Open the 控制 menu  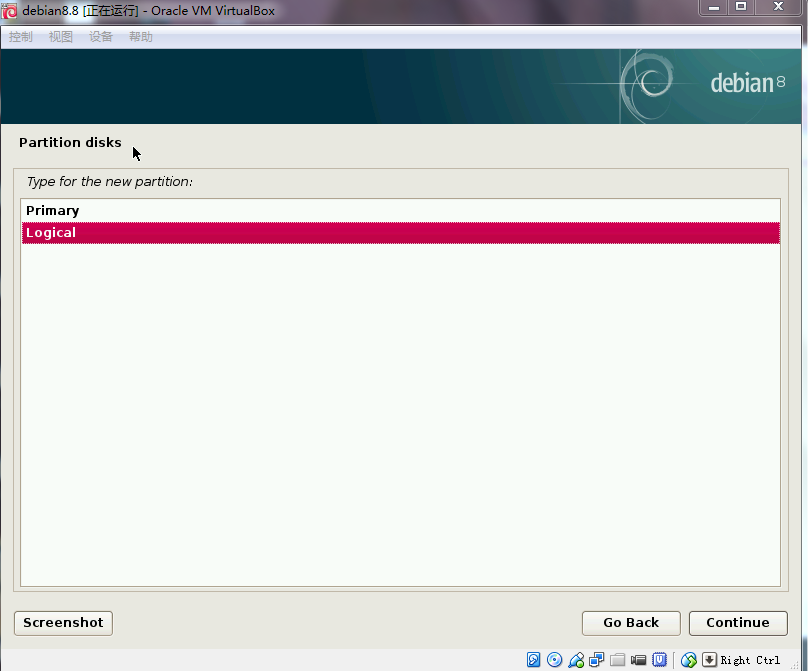click(x=21, y=37)
